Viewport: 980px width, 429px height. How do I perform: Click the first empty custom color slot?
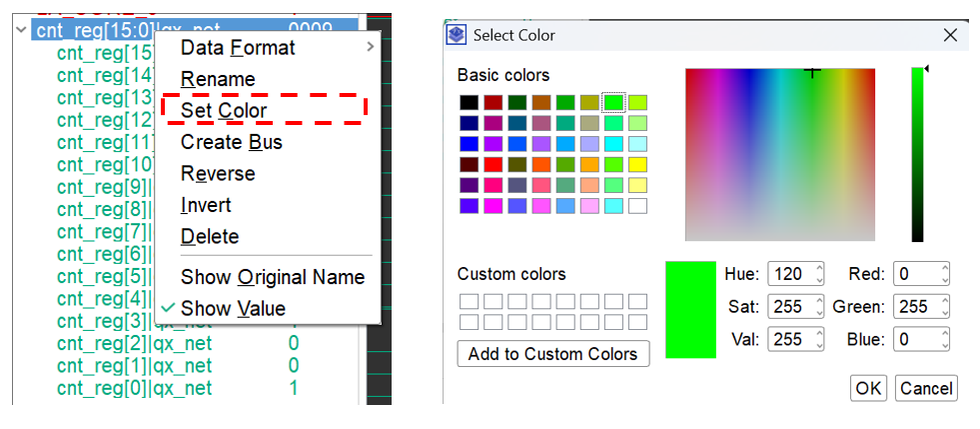[469, 301]
